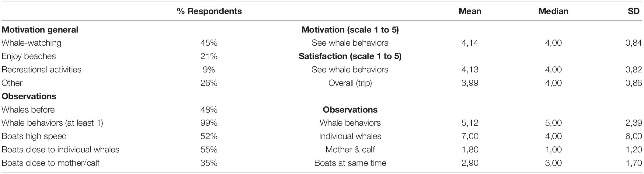Select the 'Mean' column header
Image resolution: width=644 pixels, height=174 pixels.
[470, 11]
